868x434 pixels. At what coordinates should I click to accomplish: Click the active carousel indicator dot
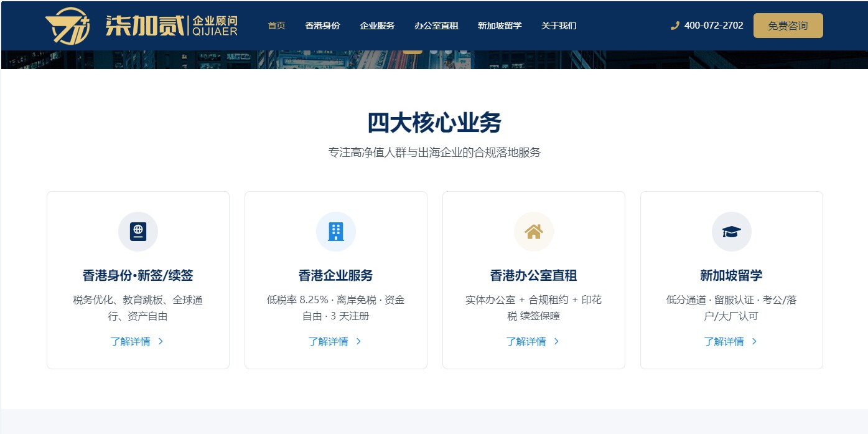(x=412, y=52)
